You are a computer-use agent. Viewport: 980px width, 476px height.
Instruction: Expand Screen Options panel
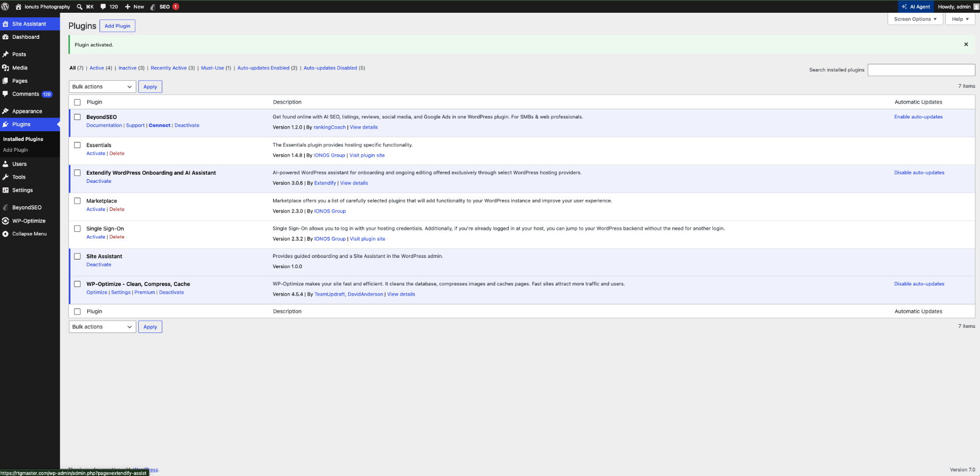915,19
